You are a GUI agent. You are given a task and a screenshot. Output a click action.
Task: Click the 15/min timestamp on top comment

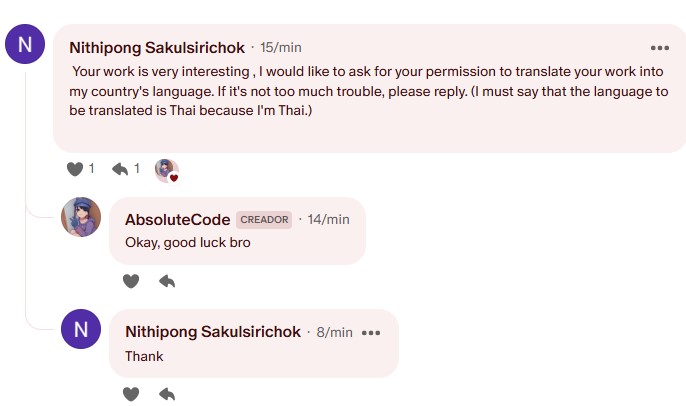[281, 47]
